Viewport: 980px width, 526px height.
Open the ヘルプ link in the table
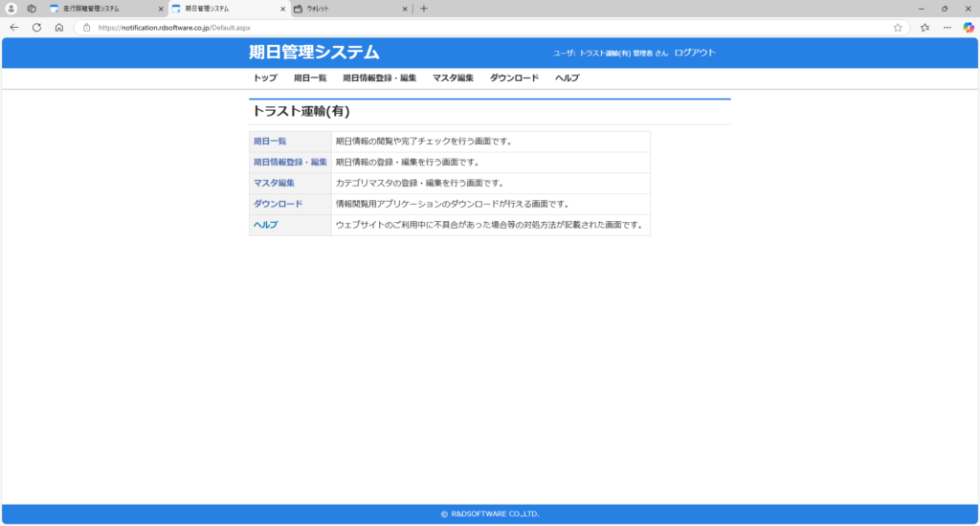coord(265,225)
